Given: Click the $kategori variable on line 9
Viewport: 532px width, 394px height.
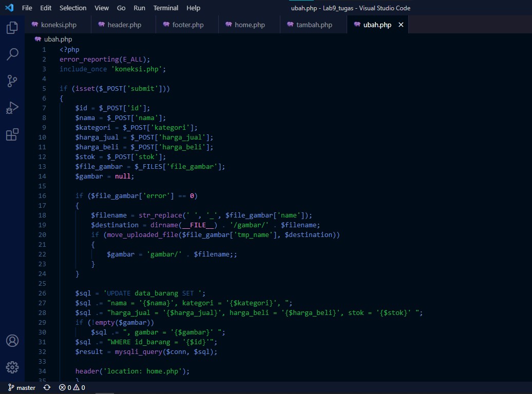Looking at the screenshot, I should (x=92, y=128).
